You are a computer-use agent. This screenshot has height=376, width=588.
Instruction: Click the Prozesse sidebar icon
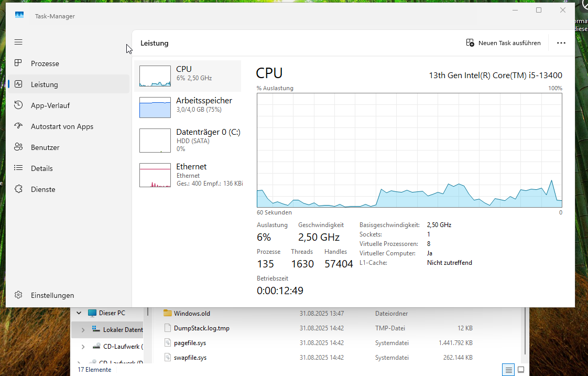click(18, 63)
